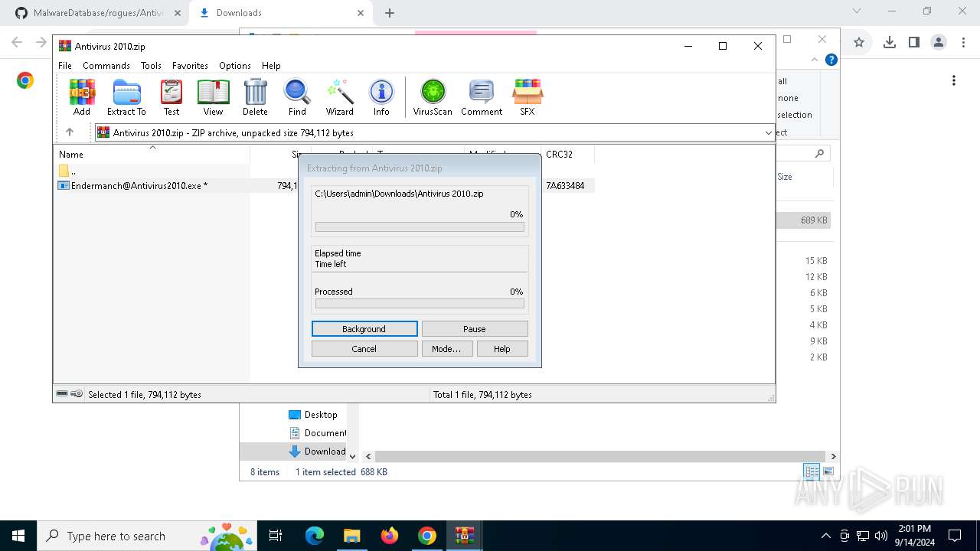This screenshot has width=980, height=551.
Task: Bookmark this page star icon
Action: pyautogui.click(x=859, y=43)
